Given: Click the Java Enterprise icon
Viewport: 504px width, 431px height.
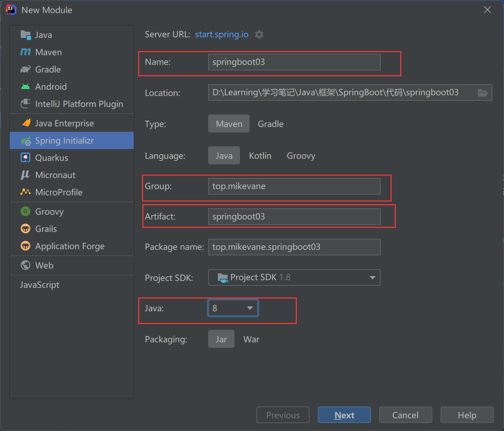Looking at the screenshot, I should point(26,123).
